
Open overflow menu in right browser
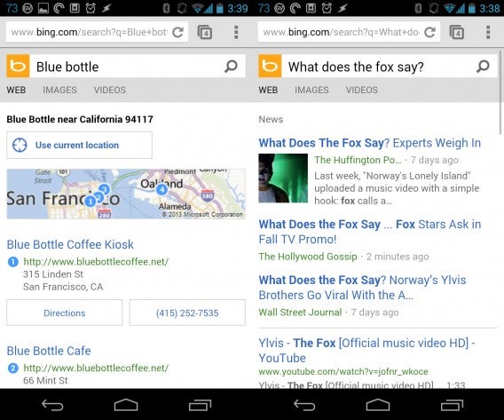(488, 32)
